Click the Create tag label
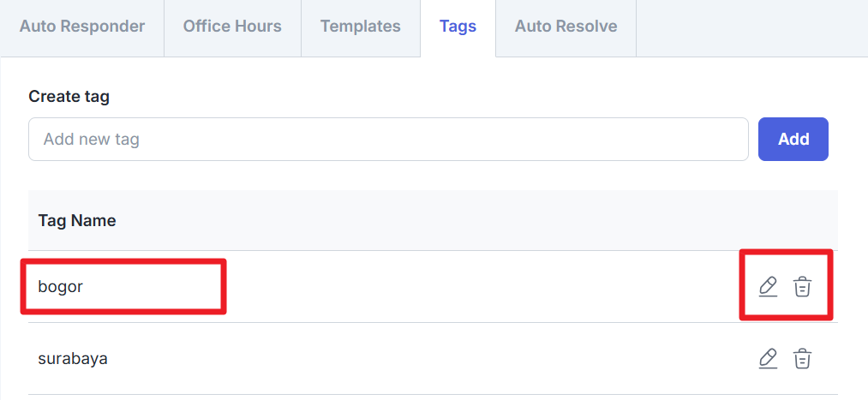Screen dimensions: 868x400 tap(69, 96)
